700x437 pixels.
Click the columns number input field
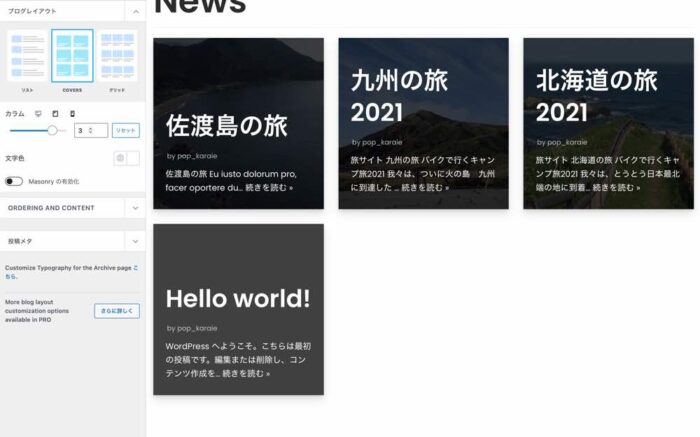click(x=86, y=130)
